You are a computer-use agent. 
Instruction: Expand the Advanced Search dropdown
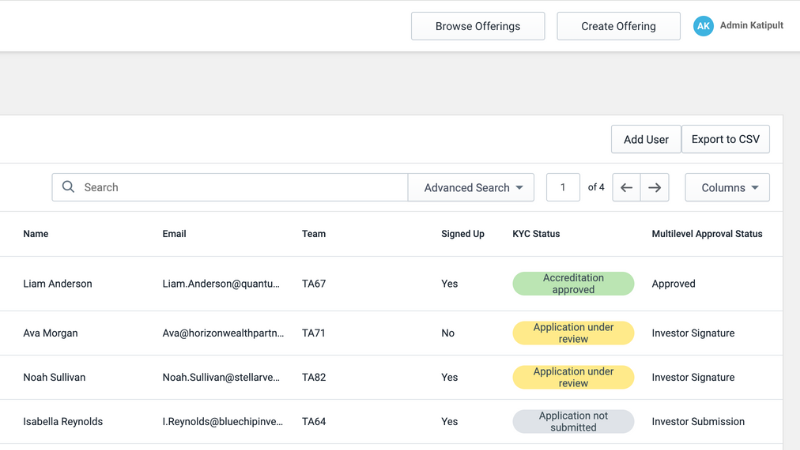[471, 187]
